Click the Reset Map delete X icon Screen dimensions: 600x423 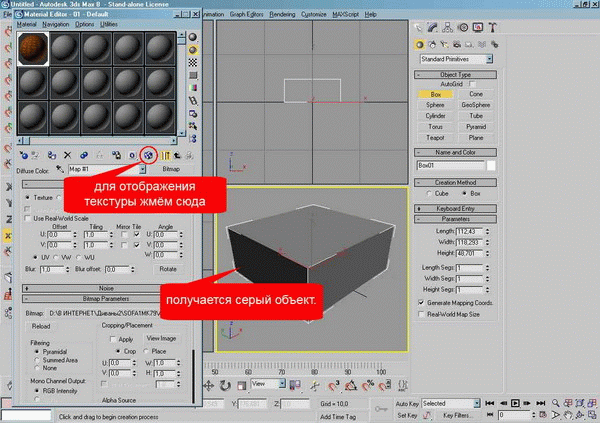pos(67,155)
